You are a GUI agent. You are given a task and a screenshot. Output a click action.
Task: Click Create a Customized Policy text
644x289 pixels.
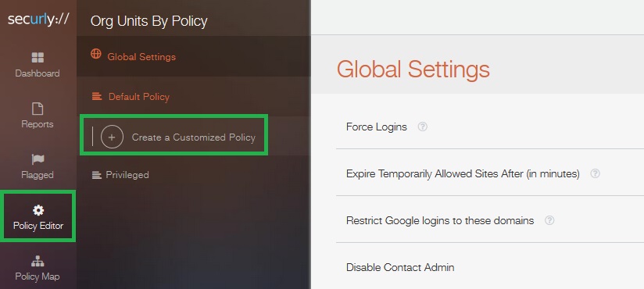194,137
